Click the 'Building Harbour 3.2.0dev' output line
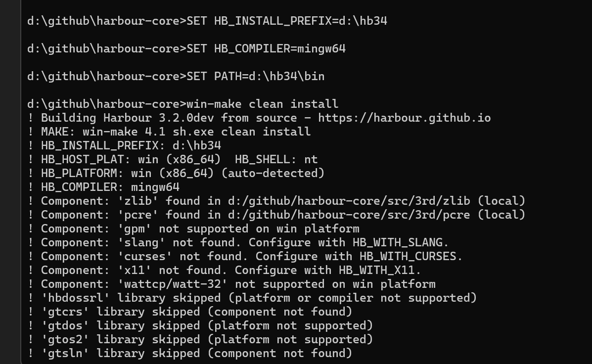The height and width of the screenshot is (364, 592). pos(131,118)
